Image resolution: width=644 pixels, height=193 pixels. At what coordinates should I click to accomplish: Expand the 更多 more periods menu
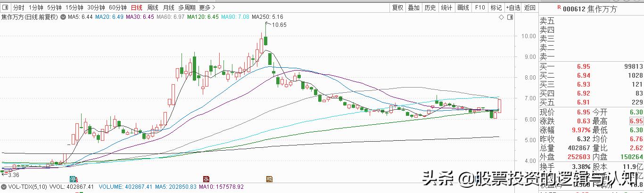[207, 8]
